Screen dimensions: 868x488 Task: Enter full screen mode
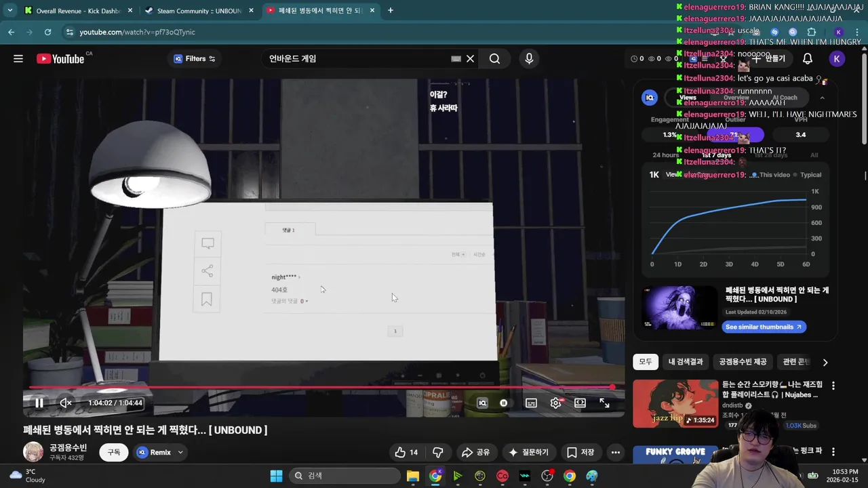(604, 403)
